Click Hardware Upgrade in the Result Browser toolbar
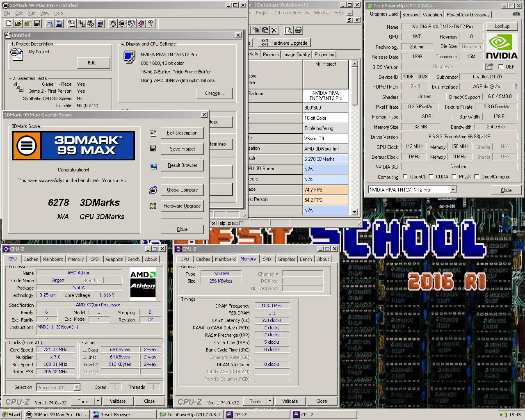 285,43
